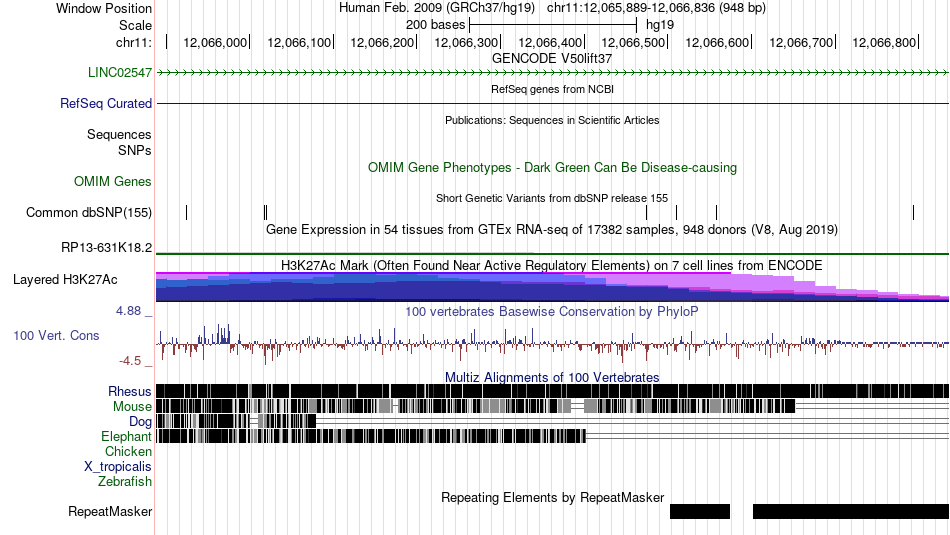
Task: Click the Scale label
Action: point(136,25)
